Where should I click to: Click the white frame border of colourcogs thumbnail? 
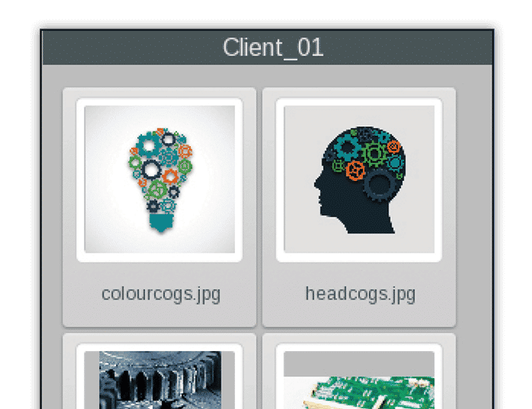[x=160, y=102]
